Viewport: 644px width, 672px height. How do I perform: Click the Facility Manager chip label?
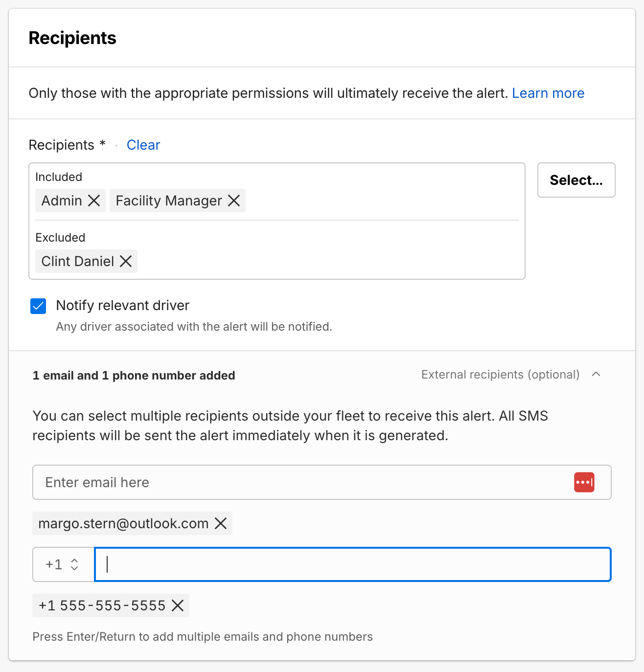(168, 201)
